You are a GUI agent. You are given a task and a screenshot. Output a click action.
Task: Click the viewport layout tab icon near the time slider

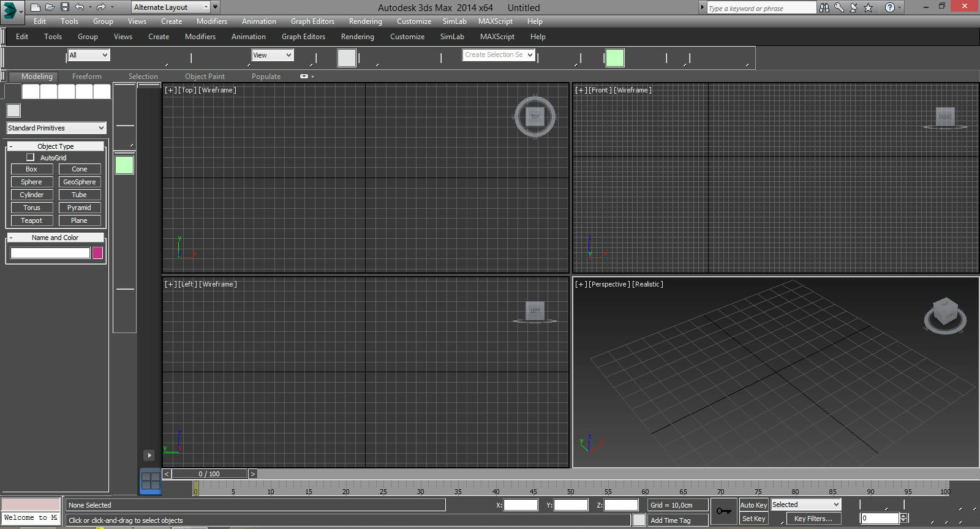click(151, 481)
